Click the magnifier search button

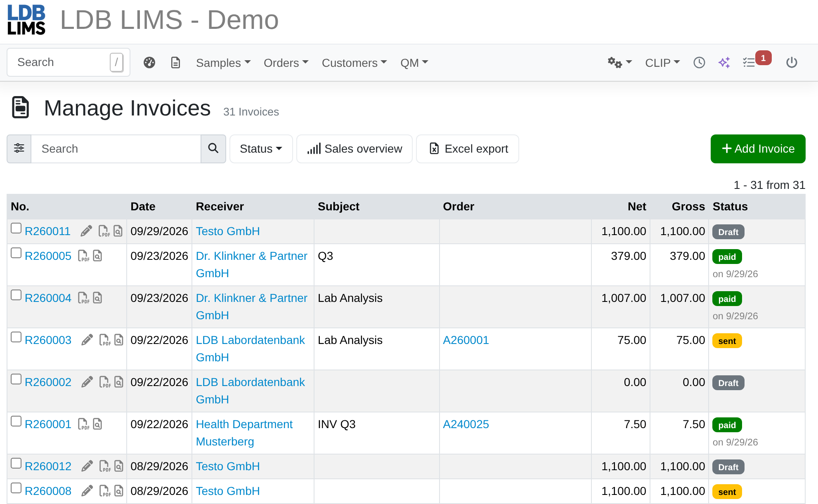tap(213, 148)
